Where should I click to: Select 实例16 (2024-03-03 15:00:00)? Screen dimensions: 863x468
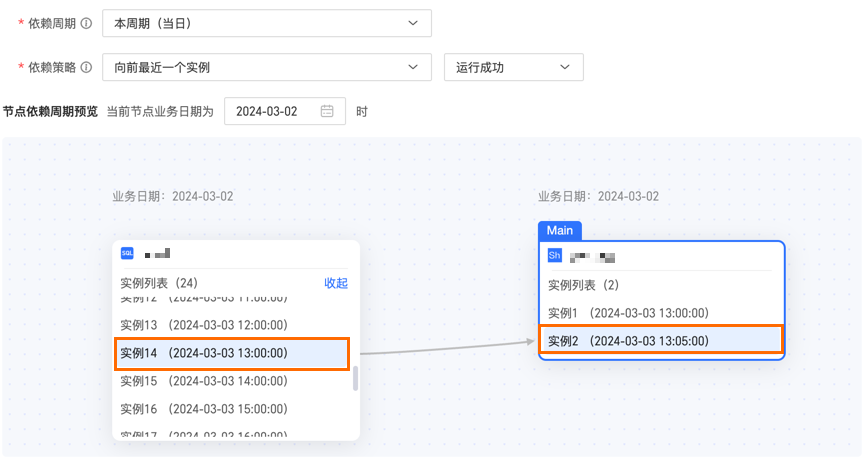pyautogui.click(x=204, y=409)
